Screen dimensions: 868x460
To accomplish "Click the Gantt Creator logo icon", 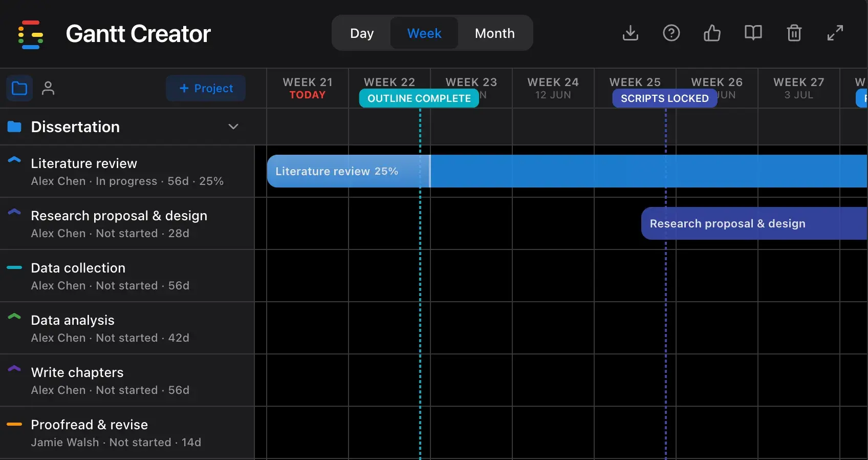I will tap(31, 34).
